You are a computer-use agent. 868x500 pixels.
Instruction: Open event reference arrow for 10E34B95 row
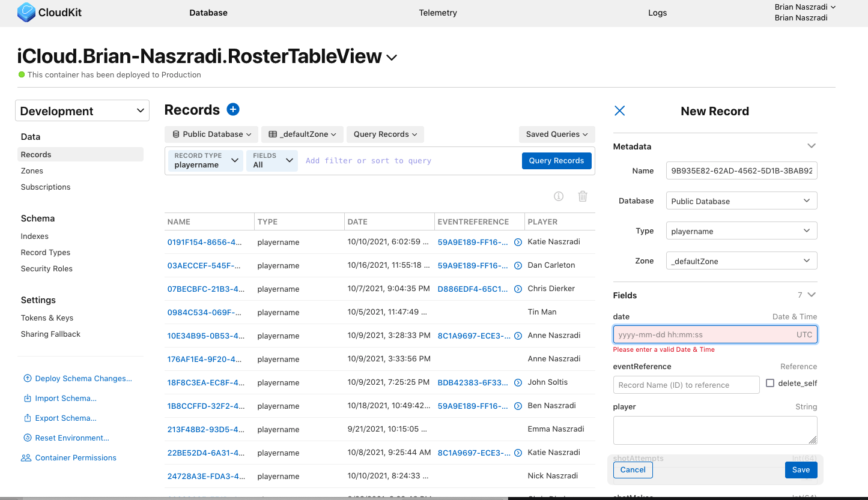coord(518,336)
